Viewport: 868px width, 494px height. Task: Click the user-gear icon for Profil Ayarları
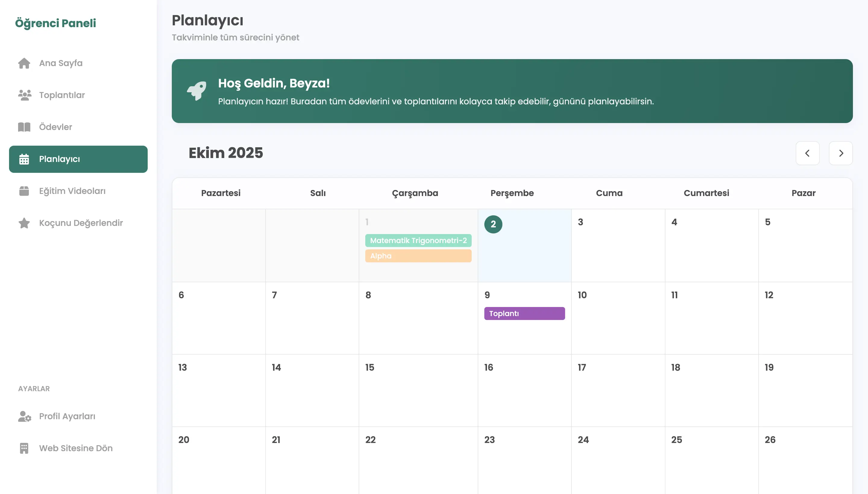[24, 416]
